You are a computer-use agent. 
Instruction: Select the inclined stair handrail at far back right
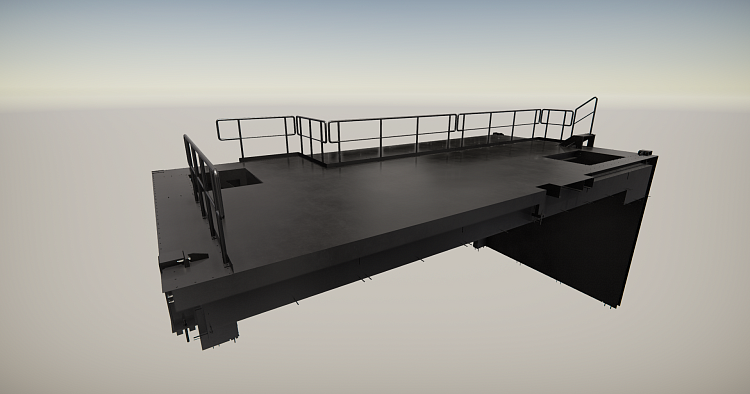(x=585, y=116)
